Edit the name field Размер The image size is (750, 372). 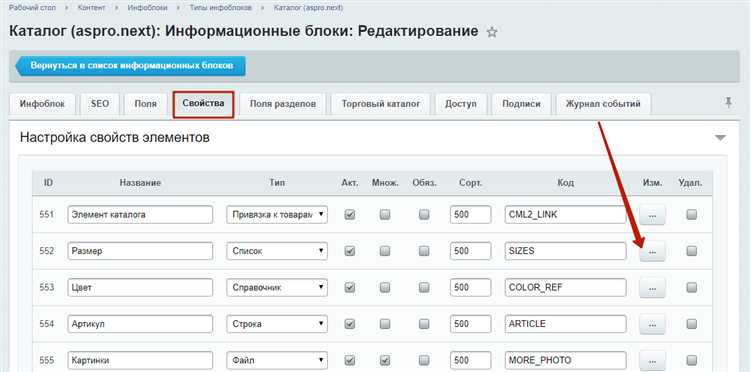(x=140, y=251)
